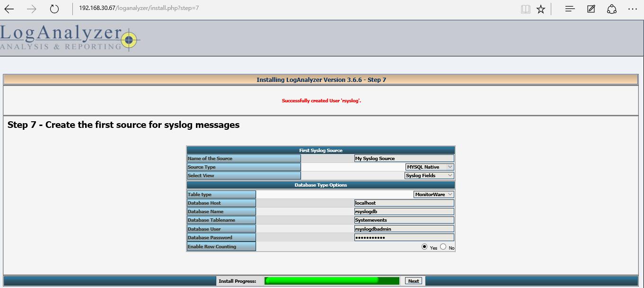Click the Database Tablename field
Image resolution: width=644 pixels, height=288 pixels.
(x=404, y=220)
